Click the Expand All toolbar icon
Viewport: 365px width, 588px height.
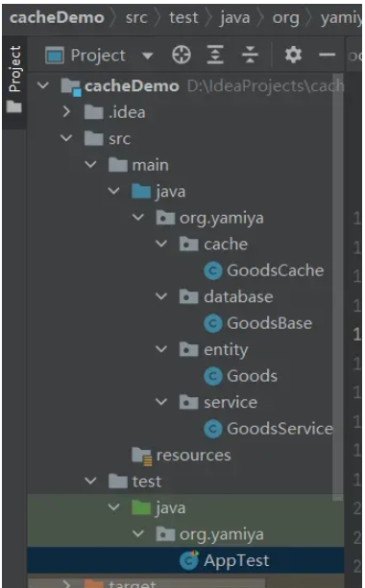(215, 55)
